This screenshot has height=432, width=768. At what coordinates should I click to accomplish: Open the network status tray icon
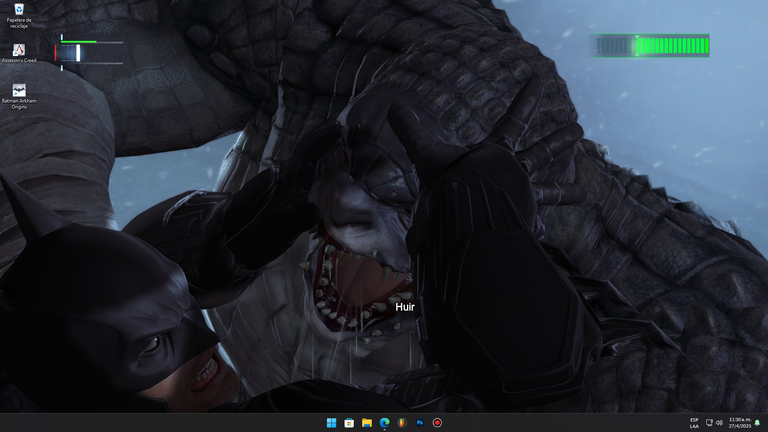[x=709, y=423]
